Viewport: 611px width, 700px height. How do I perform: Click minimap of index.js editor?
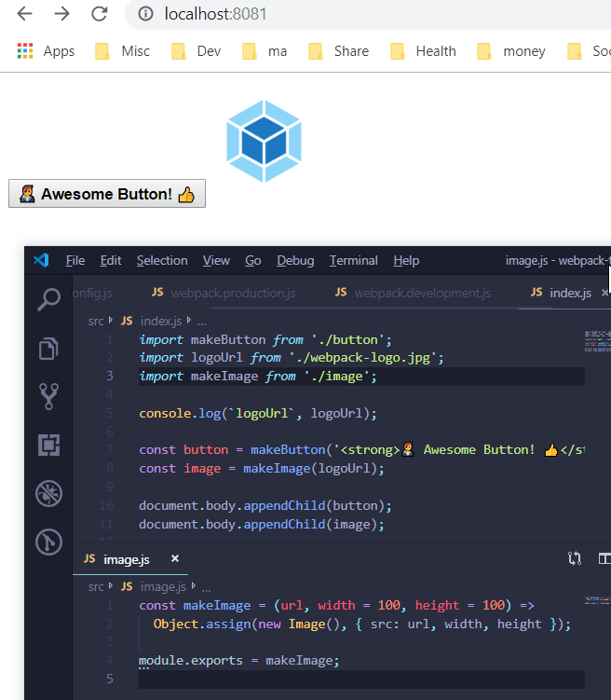tap(597, 341)
